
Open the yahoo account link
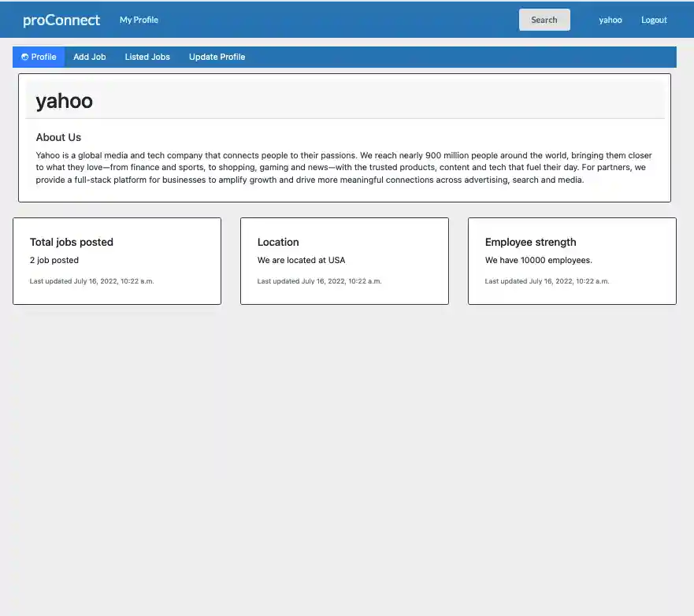(610, 20)
